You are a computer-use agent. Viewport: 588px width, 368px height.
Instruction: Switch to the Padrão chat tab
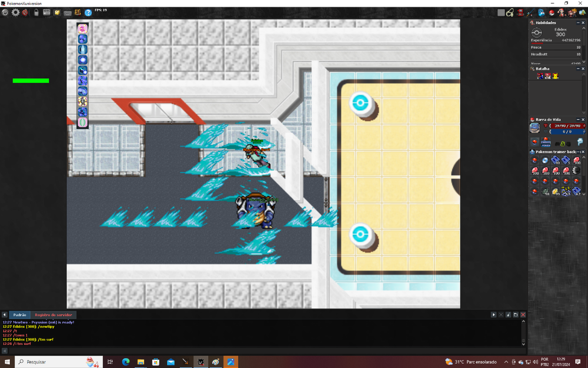tap(19, 315)
